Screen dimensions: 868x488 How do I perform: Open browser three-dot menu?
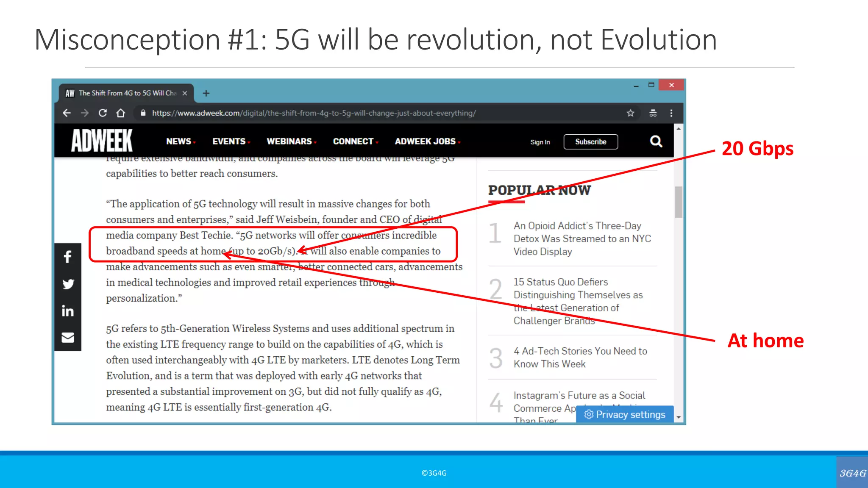pyautogui.click(x=671, y=113)
